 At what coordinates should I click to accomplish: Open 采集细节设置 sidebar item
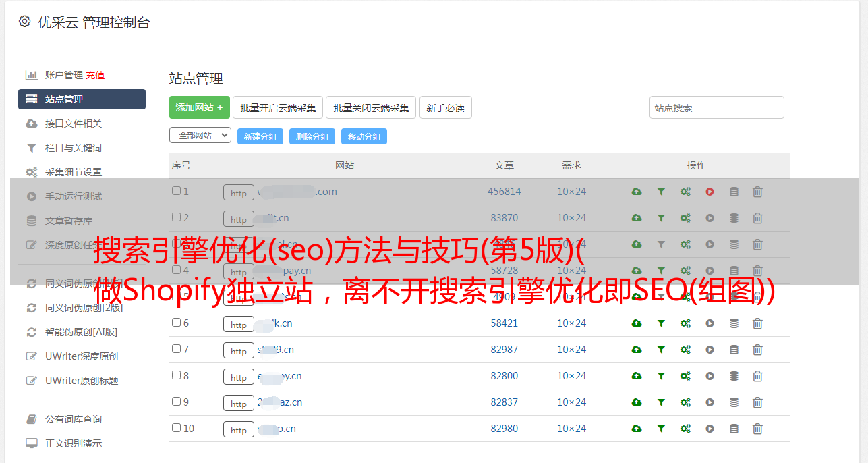[x=74, y=172]
